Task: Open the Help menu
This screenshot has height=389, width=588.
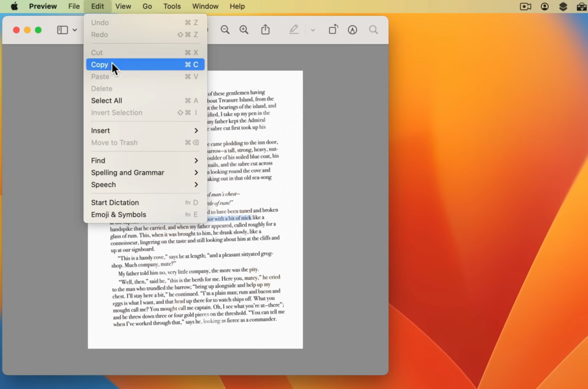Action: coord(237,6)
